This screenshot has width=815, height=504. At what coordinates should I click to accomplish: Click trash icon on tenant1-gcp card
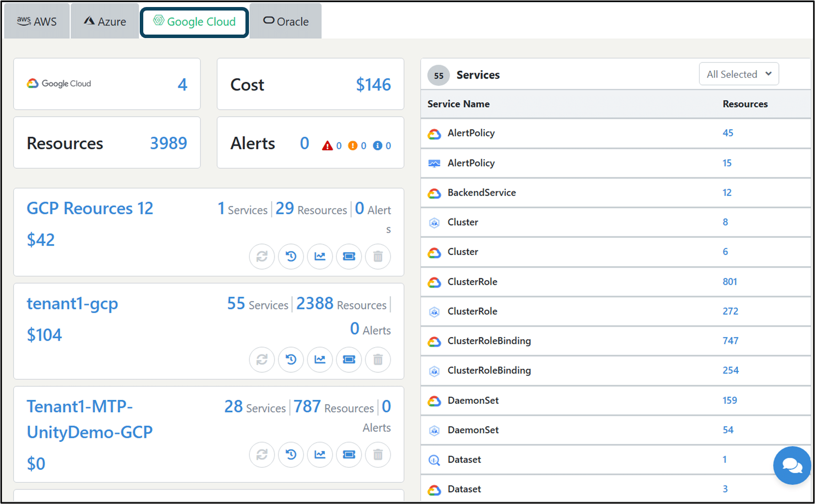[x=378, y=360]
